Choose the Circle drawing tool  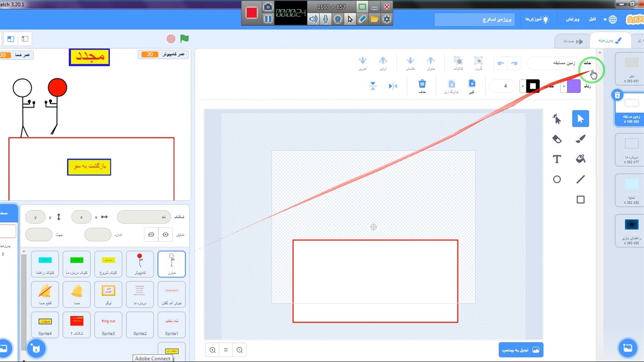tap(556, 179)
